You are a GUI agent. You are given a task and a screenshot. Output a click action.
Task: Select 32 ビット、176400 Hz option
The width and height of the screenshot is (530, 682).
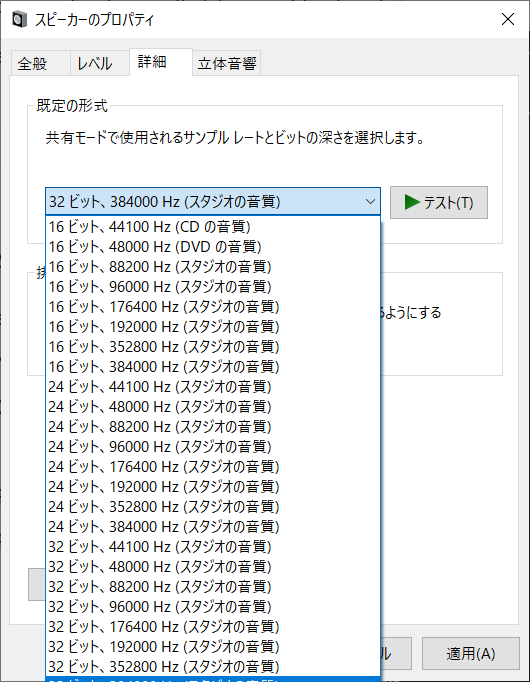[x=213, y=627]
